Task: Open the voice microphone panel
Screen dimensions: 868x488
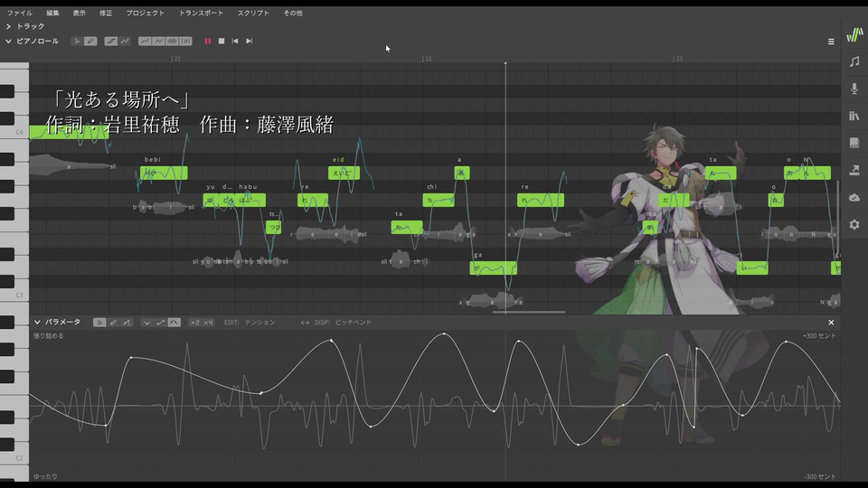Action: pos(854,89)
